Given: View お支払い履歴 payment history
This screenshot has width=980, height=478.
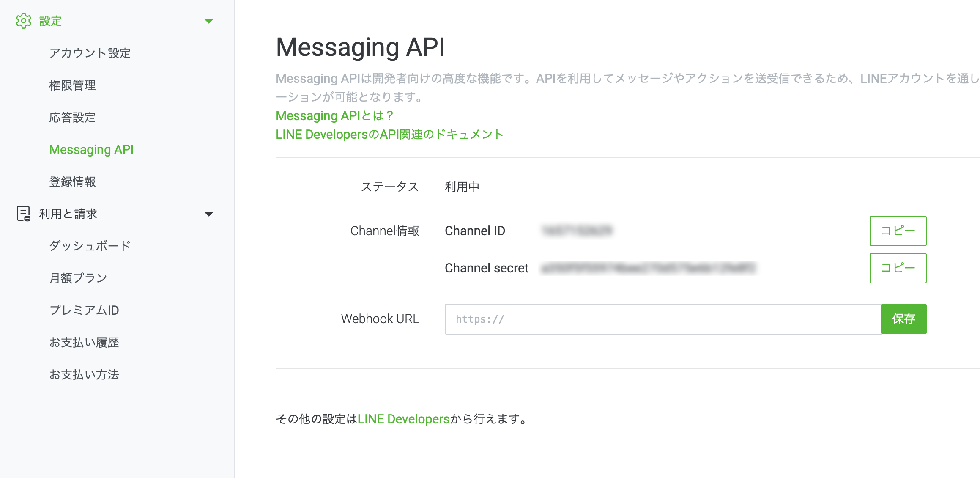Looking at the screenshot, I should coord(84,343).
